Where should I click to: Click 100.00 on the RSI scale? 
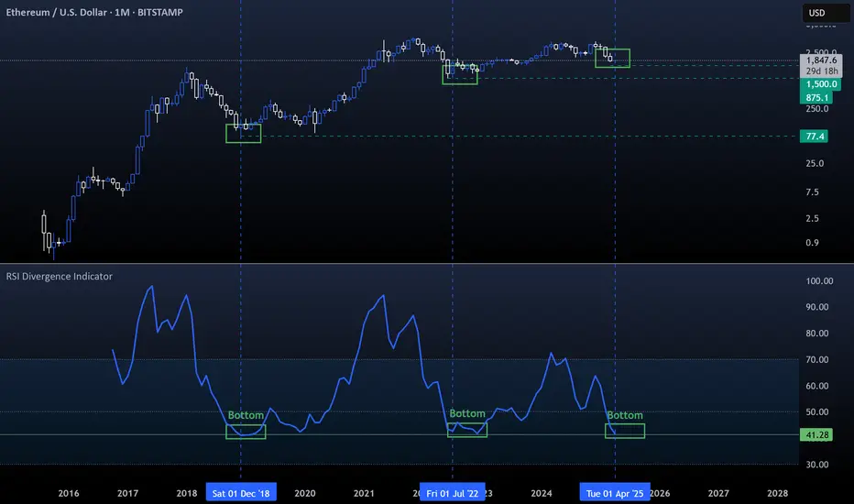[x=820, y=281]
